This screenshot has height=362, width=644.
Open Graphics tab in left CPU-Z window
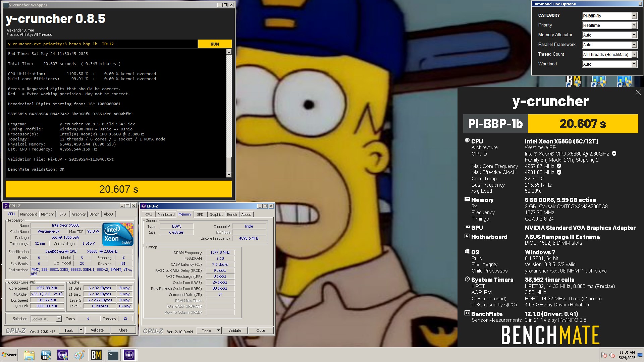tap(79, 215)
